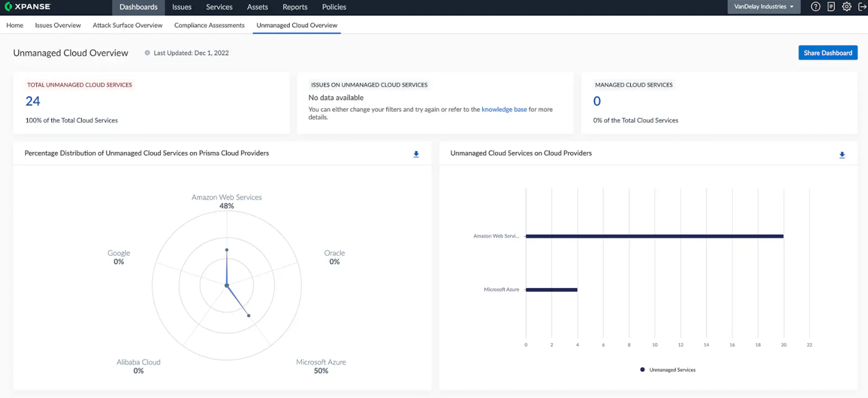Open the Dashboards menu
The image size is (868, 398).
click(138, 7)
